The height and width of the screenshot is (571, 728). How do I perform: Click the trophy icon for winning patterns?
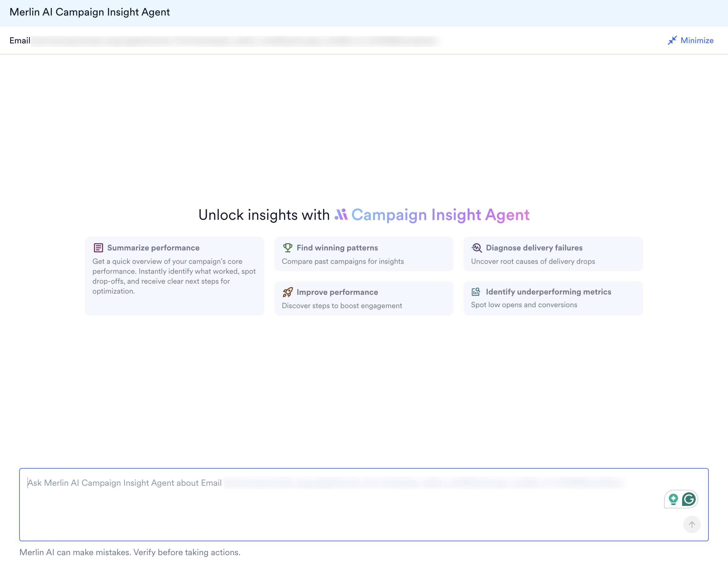click(288, 248)
